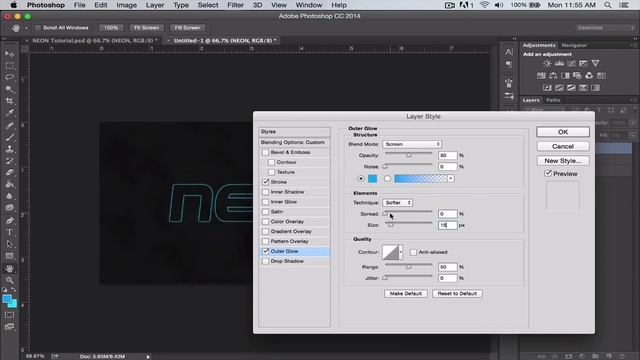Image resolution: width=640 pixels, height=360 pixels.
Task: Open the Window menu
Action: pos(309,5)
